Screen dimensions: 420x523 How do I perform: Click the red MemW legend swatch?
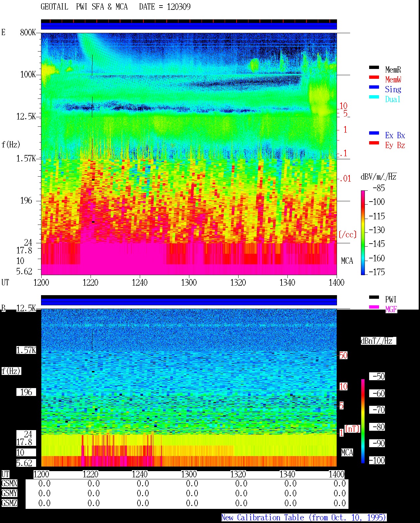pyautogui.click(x=374, y=77)
